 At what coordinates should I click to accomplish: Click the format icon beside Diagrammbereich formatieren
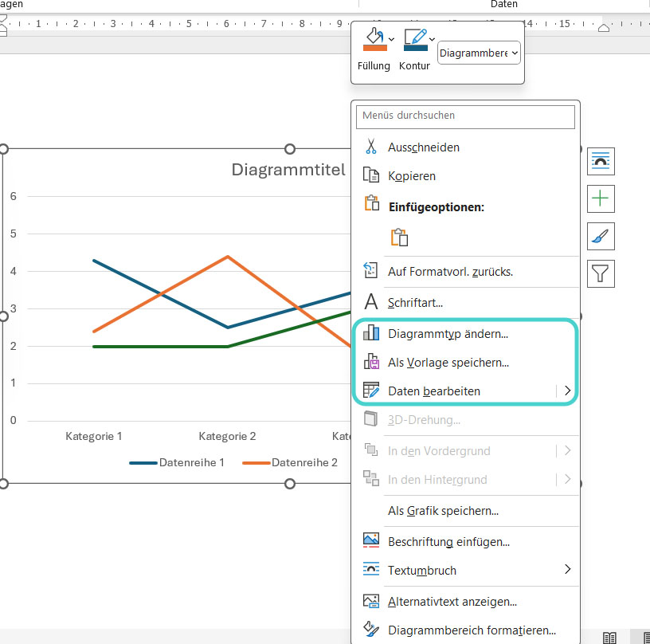point(371,629)
